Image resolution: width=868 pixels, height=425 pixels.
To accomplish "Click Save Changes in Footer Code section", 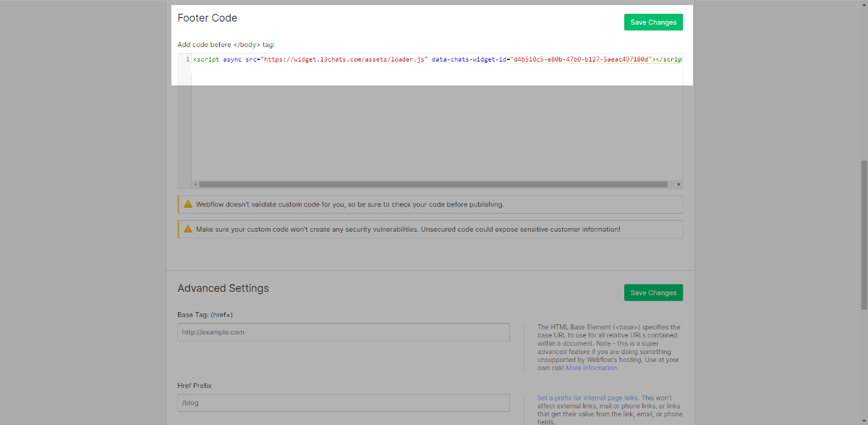I will coord(652,22).
